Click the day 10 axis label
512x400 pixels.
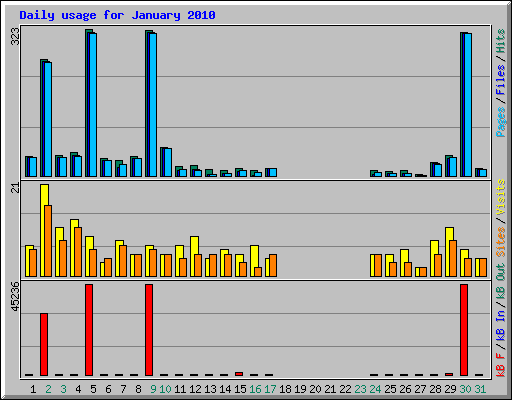point(165,389)
